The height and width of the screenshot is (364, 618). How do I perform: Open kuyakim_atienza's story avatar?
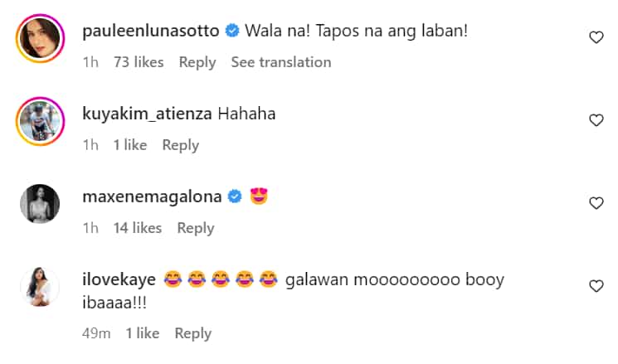click(40, 121)
